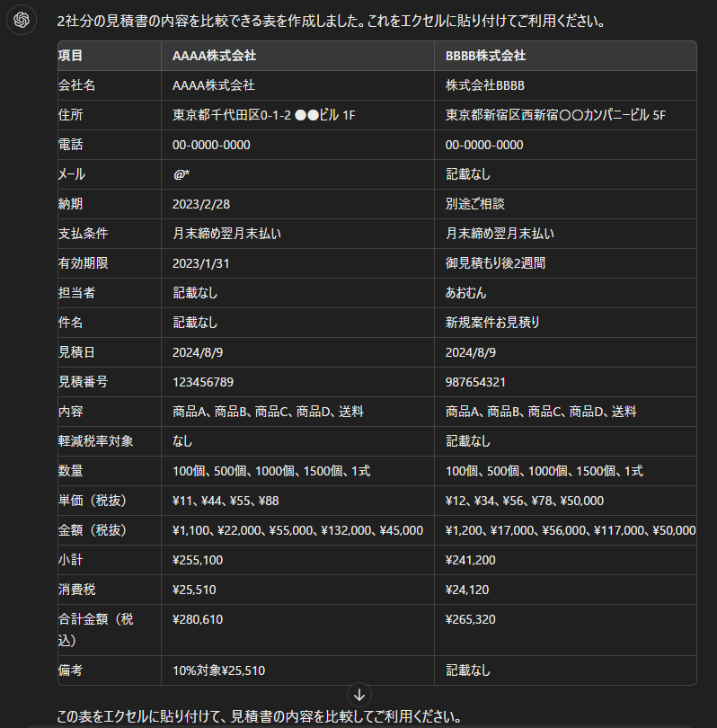The height and width of the screenshot is (728, 717).
Task: Click the '合計金額（税込）' row label
Action: (x=95, y=630)
